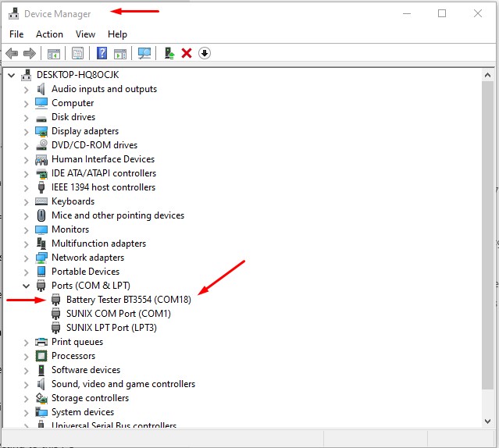Click the scrollbar down arrow
The height and width of the screenshot is (448, 499).
point(487,421)
